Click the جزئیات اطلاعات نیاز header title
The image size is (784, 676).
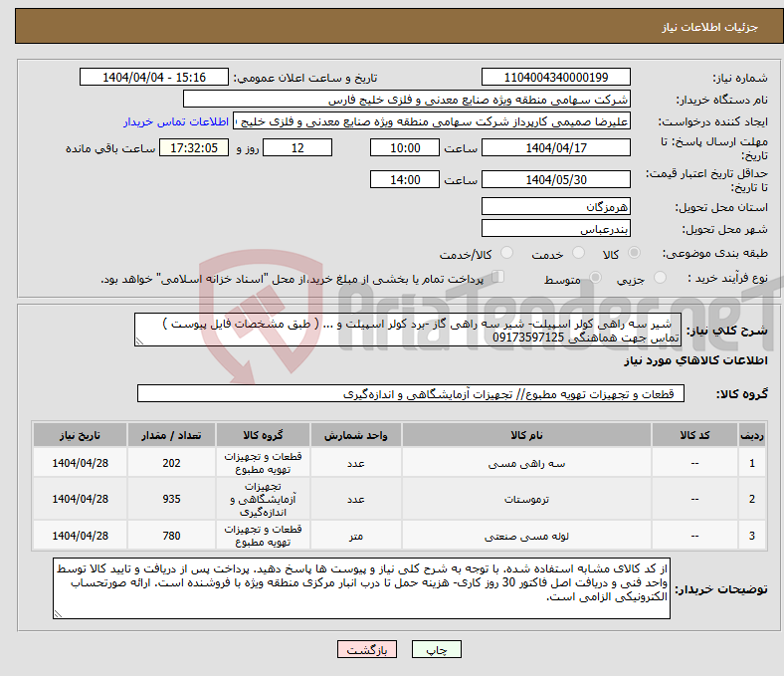point(710,27)
